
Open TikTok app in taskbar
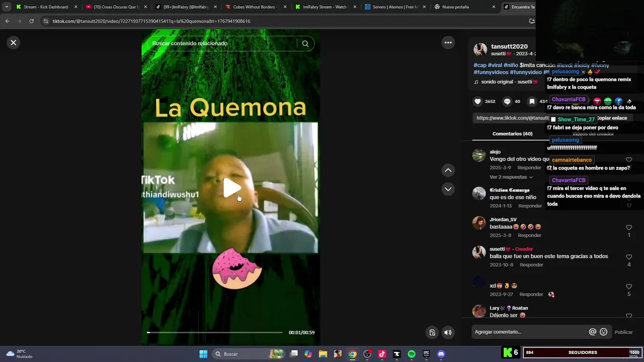(x=382, y=354)
